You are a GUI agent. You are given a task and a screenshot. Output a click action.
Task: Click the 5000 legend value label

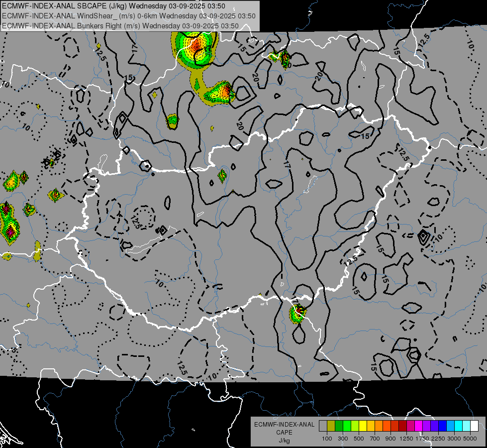(x=470, y=439)
